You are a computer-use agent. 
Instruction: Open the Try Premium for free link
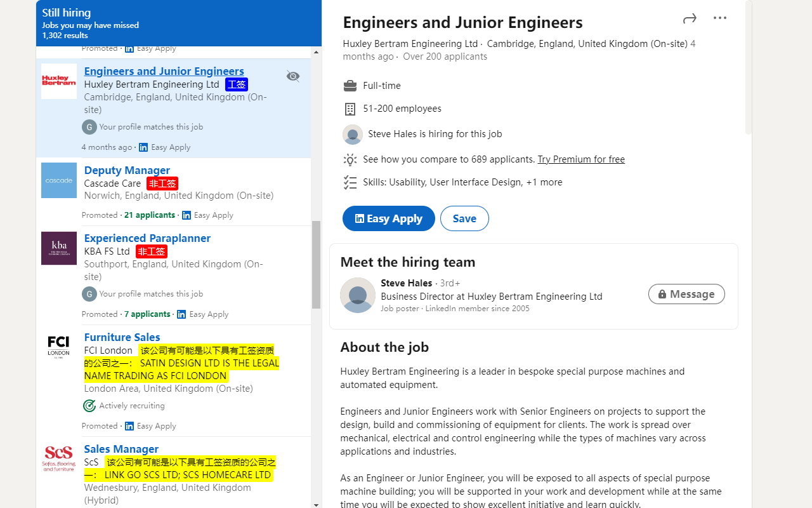[x=580, y=159]
